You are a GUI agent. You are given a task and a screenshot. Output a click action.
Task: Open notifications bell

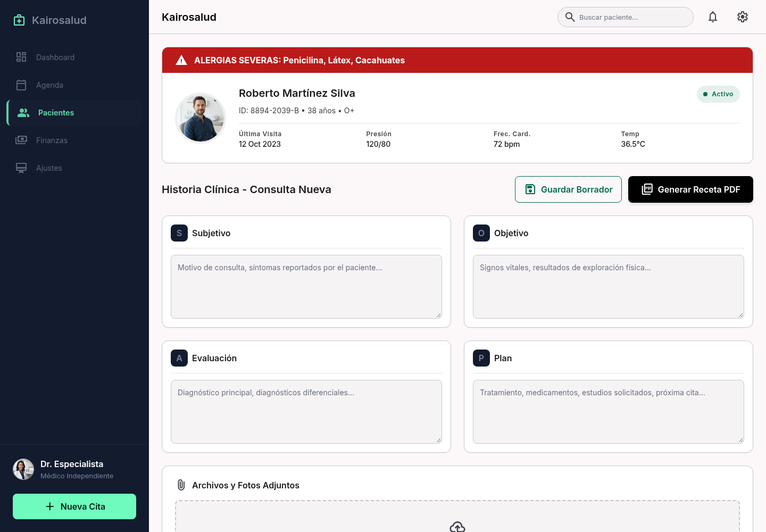coord(713,17)
